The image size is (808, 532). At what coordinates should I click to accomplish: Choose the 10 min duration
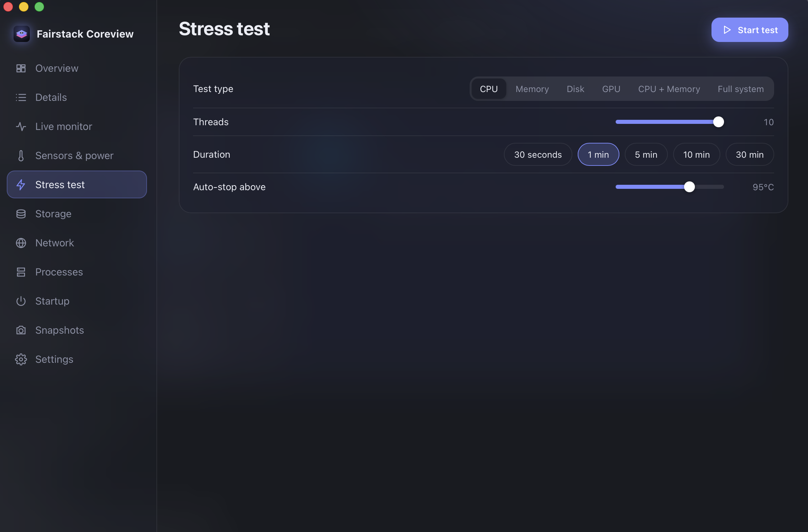click(696, 154)
